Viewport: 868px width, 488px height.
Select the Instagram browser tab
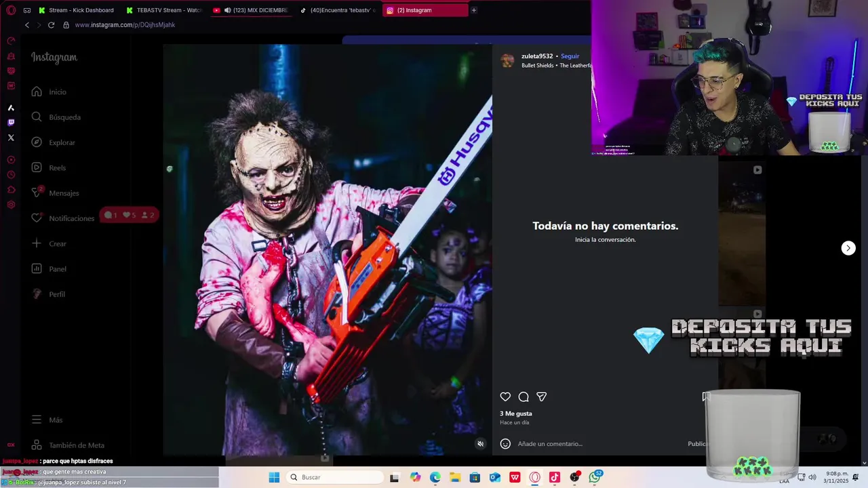click(x=425, y=10)
